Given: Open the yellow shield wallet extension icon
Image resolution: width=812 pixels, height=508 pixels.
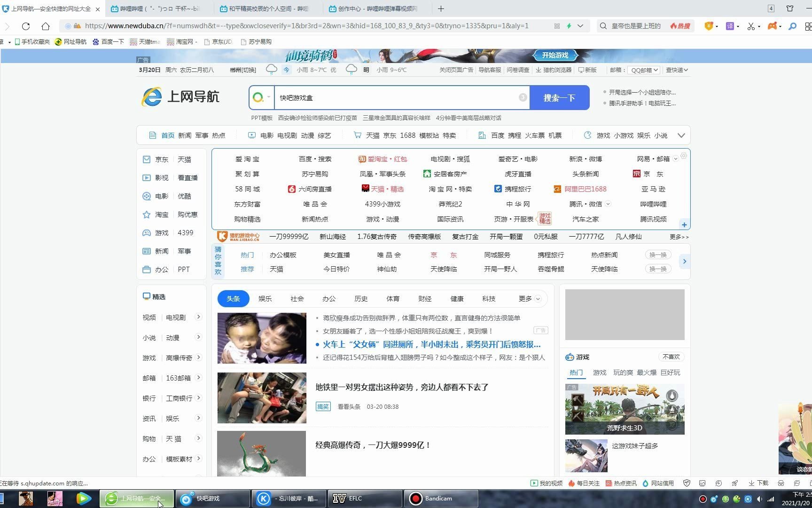Looking at the screenshot, I should (709, 26).
